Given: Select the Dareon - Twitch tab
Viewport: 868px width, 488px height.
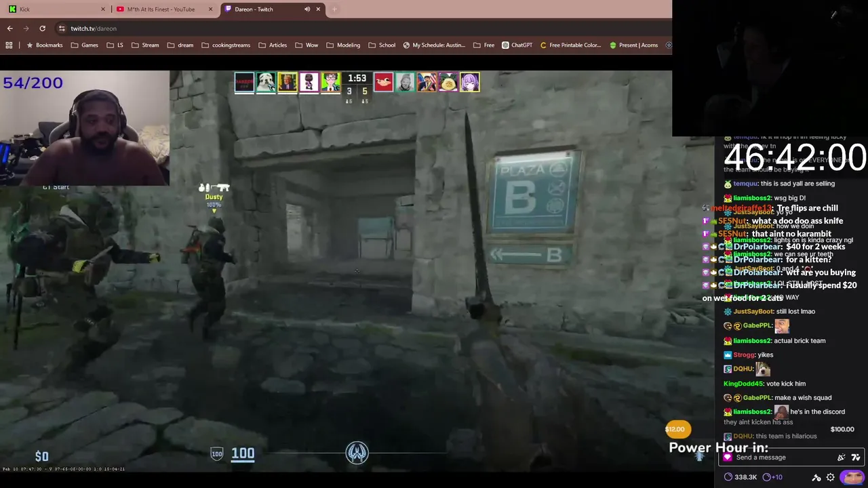Looking at the screenshot, I should pos(271,9).
